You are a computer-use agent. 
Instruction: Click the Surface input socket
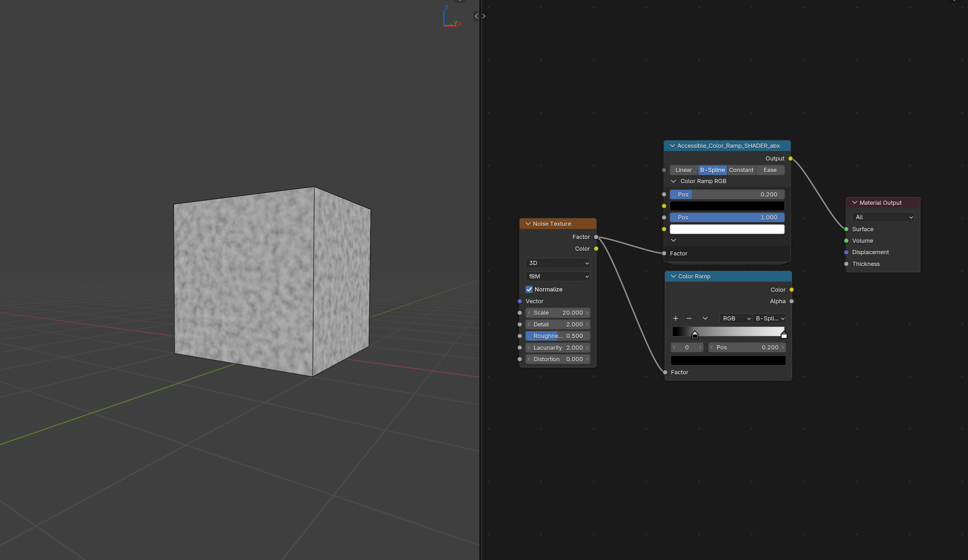pos(846,229)
